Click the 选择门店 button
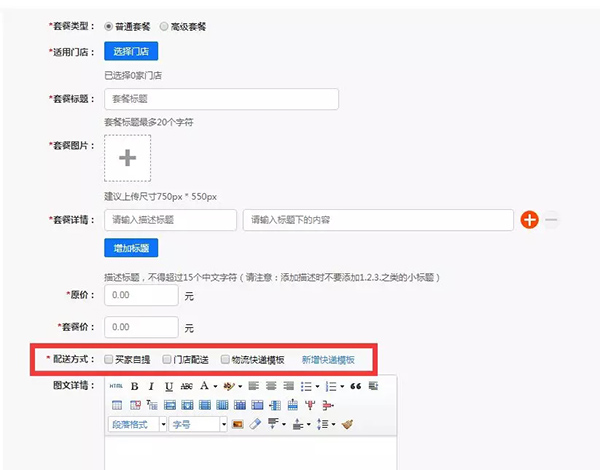600x470 pixels. (131, 51)
